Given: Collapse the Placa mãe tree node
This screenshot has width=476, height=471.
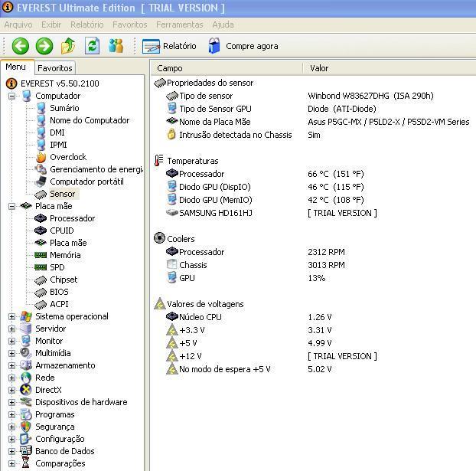Looking at the screenshot, I should click(x=12, y=206).
